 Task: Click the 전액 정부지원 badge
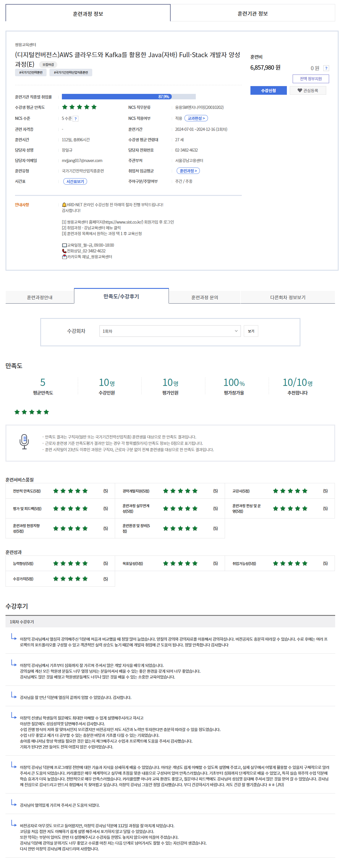pos(310,79)
